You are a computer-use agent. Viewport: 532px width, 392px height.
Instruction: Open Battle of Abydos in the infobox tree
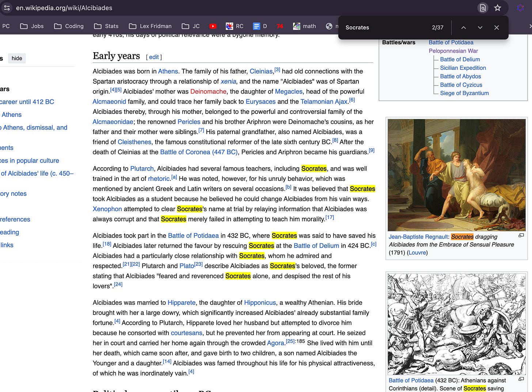tap(460, 76)
